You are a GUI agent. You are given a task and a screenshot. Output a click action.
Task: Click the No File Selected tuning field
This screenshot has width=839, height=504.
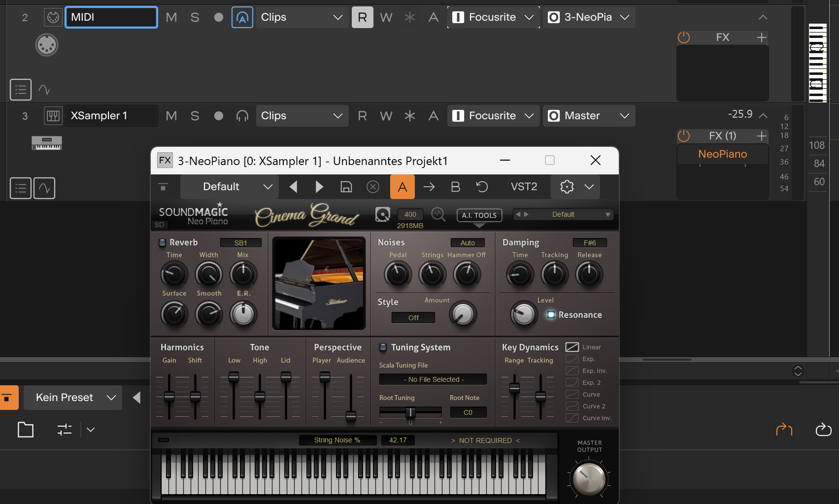click(433, 379)
